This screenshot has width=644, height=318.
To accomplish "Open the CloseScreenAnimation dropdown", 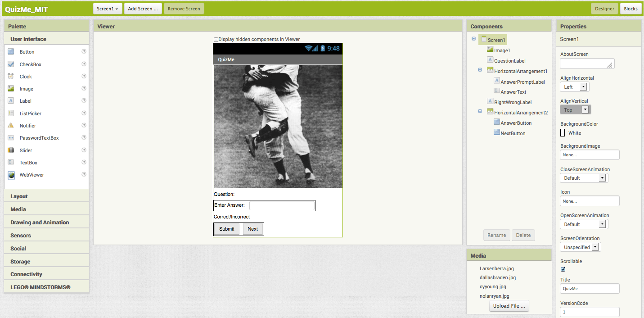I will click(x=584, y=178).
